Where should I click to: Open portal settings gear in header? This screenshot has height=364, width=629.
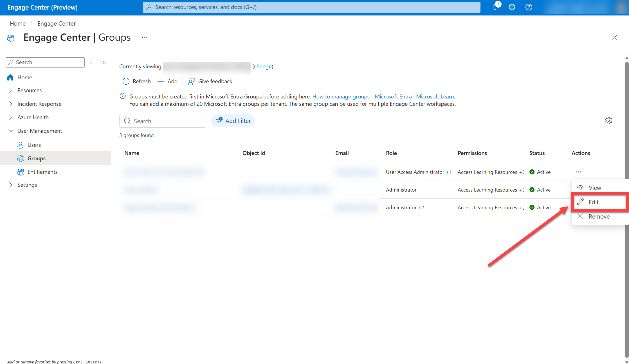click(512, 7)
